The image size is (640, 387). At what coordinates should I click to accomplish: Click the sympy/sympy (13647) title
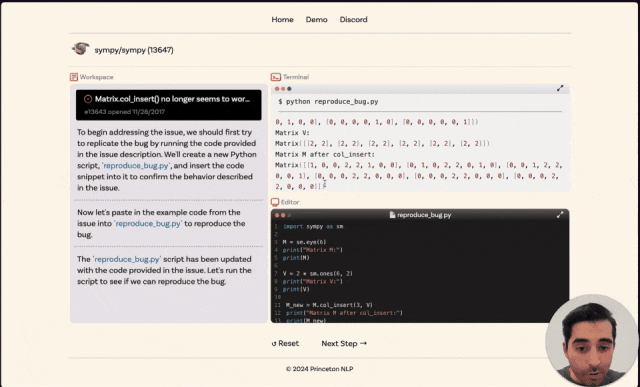point(134,50)
